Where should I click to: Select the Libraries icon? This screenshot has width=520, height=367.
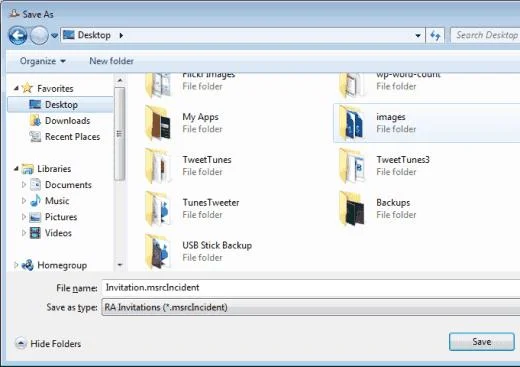[x=28, y=169]
